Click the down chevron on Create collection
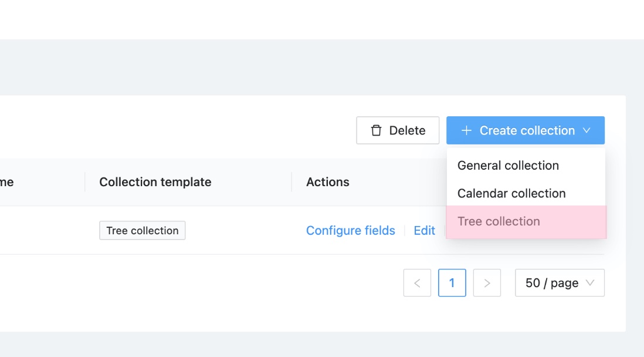The width and height of the screenshot is (644, 357). (x=587, y=130)
